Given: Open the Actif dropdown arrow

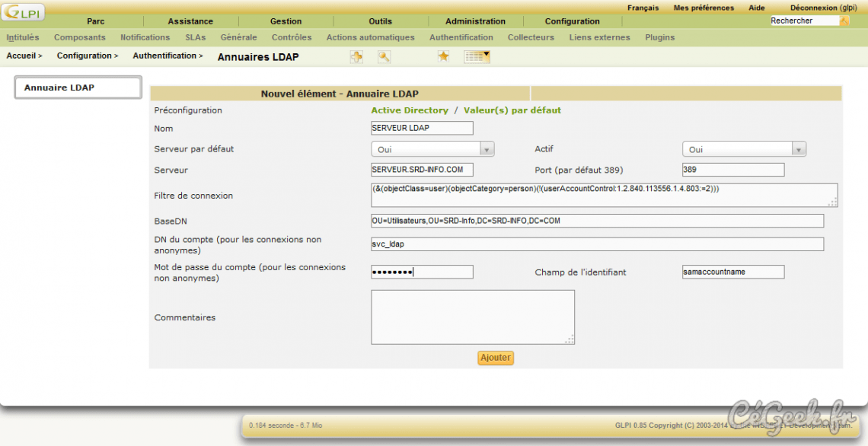Looking at the screenshot, I should click(799, 148).
